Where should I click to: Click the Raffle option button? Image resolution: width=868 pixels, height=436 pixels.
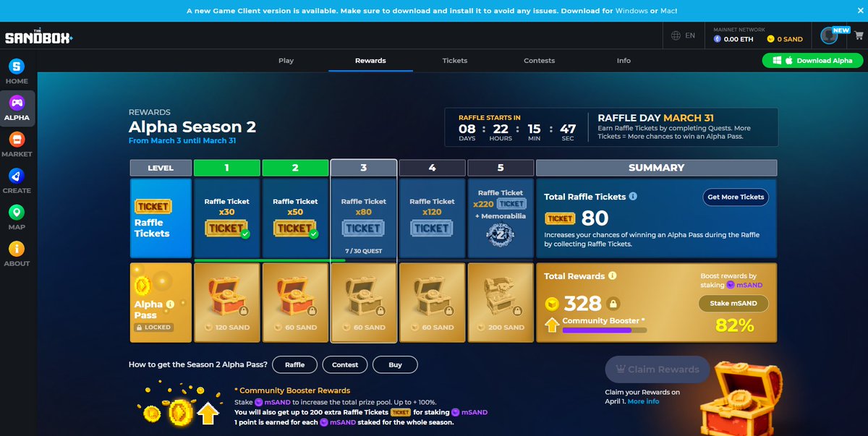pos(295,364)
